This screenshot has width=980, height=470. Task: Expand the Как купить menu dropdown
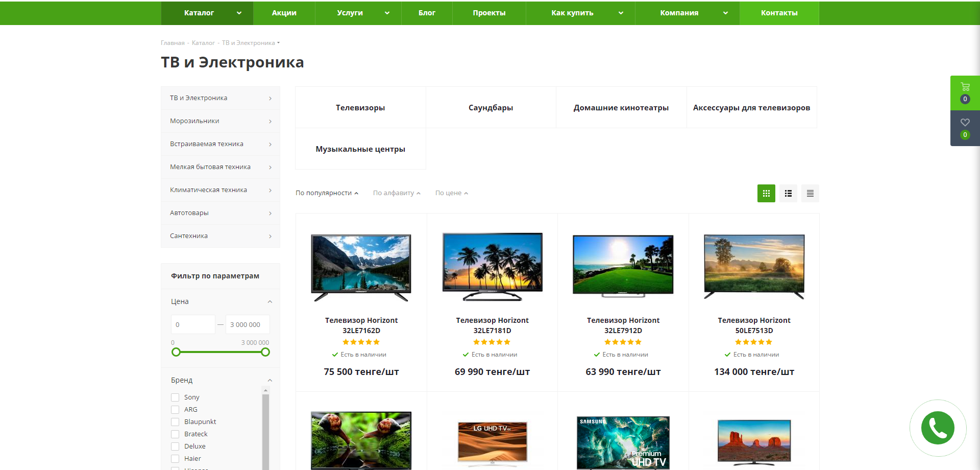(x=621, y=13)
